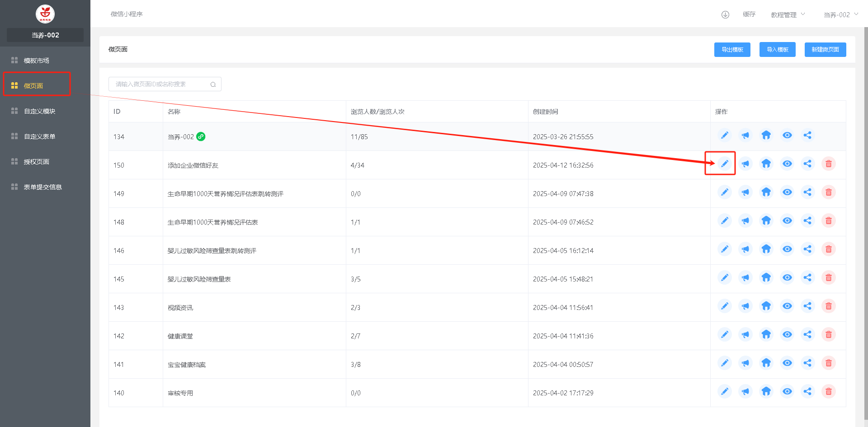Click search magnifier icon in search box
868x427 pixels.
pyautogui.click(x=213, y=84)
